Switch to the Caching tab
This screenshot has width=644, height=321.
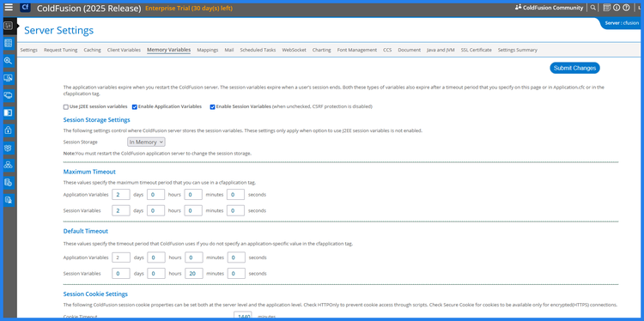[x=93, y=50]
